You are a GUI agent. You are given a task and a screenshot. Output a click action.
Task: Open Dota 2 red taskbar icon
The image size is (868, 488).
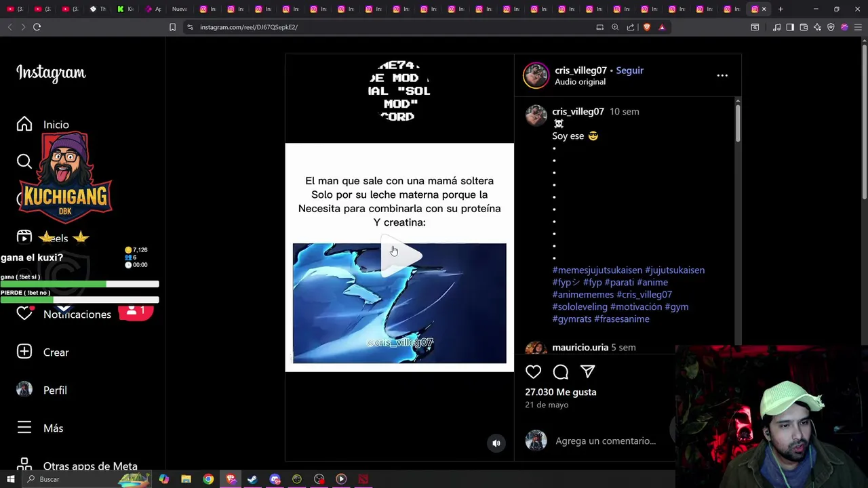pos(363,479)
